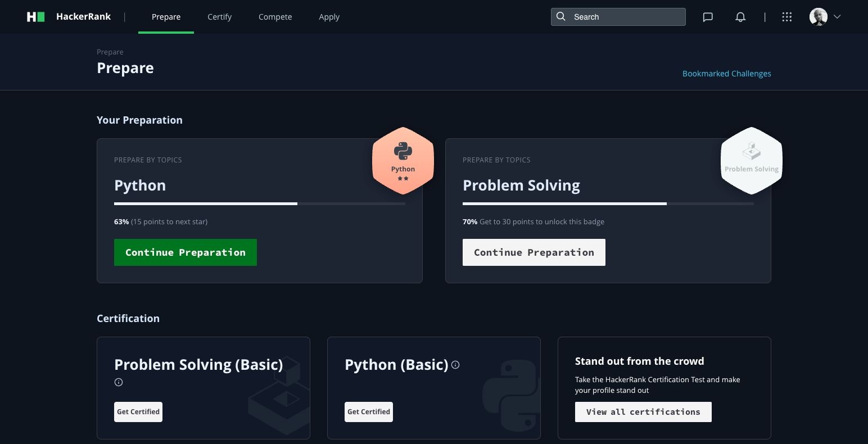Click the Problem Solving badge hexagon
This screenshot has width=868, height=444.
[x=751, y=161]
